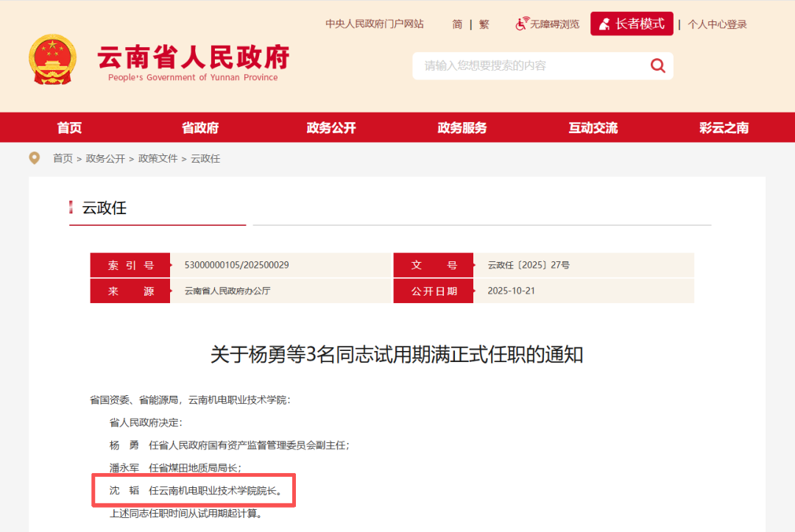Click the person icon next to 长者模式
The height and width of the screenshot is (532, 795).
tap(604, 23)
